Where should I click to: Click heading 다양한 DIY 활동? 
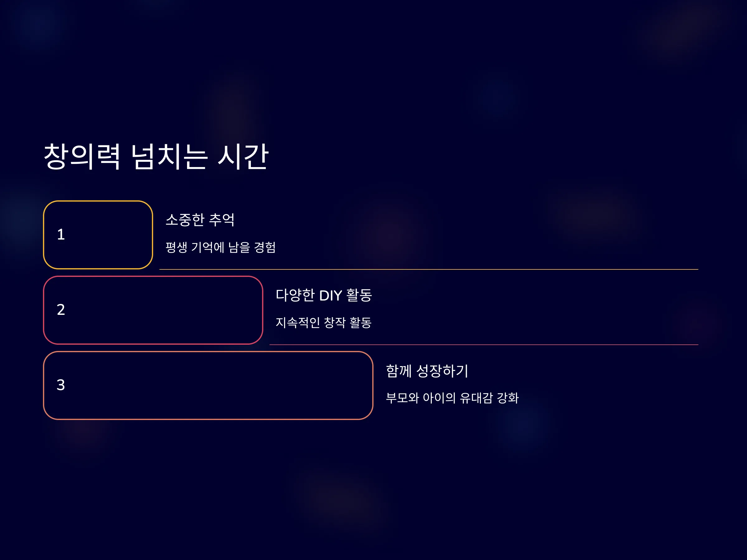(324, 295)
